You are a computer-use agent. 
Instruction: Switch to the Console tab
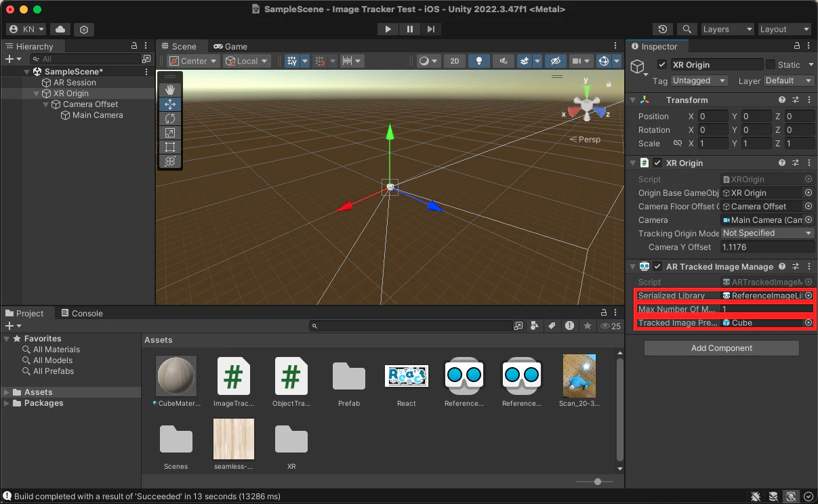click(x=87, y=313)
